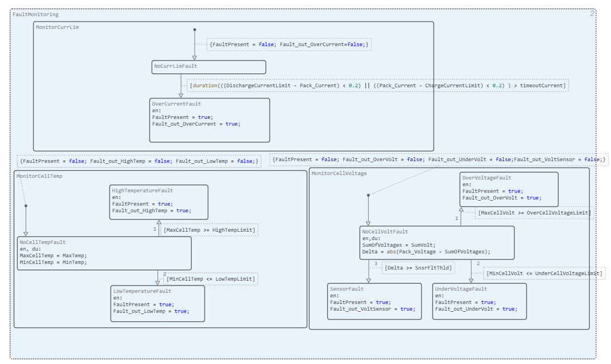Click the "Fault_out_HighTemp = true;" entry action

click(x=152, y=211)
